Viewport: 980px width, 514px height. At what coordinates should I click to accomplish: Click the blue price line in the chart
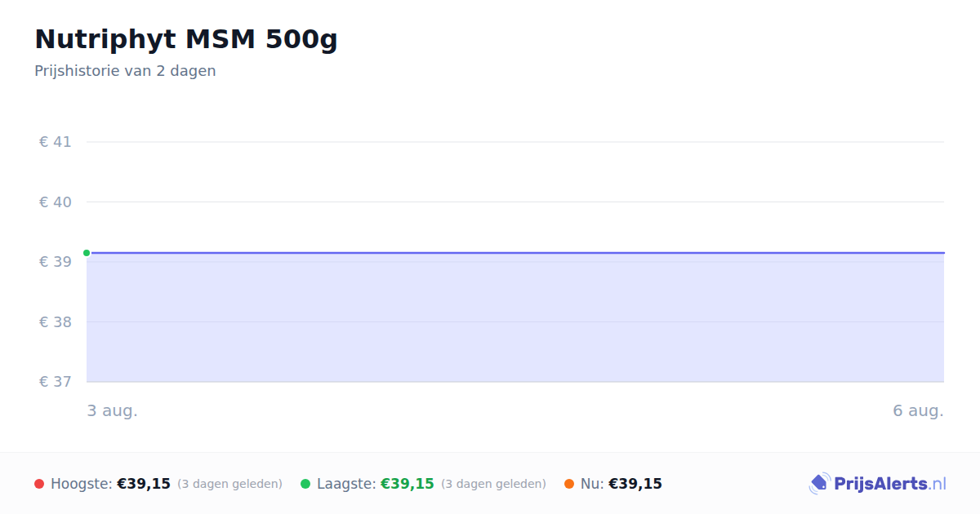(515, 253)
